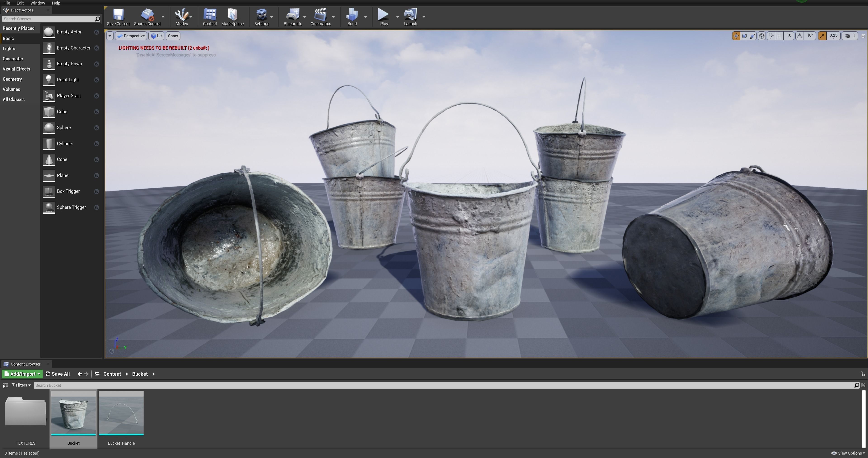Select the Bucket_Handle asset thumbnail
The height and width of the screenshot is (458, 868).
[121, 413]
